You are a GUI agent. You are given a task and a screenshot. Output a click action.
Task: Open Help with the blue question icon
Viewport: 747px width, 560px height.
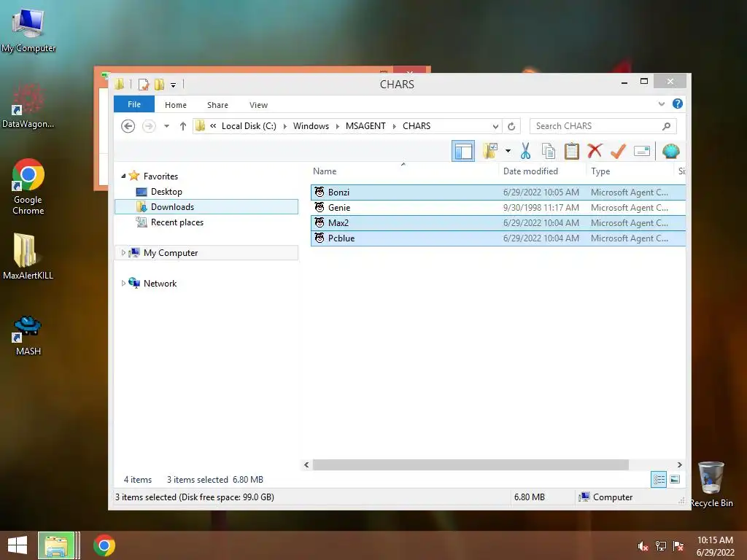coord(678,104)
